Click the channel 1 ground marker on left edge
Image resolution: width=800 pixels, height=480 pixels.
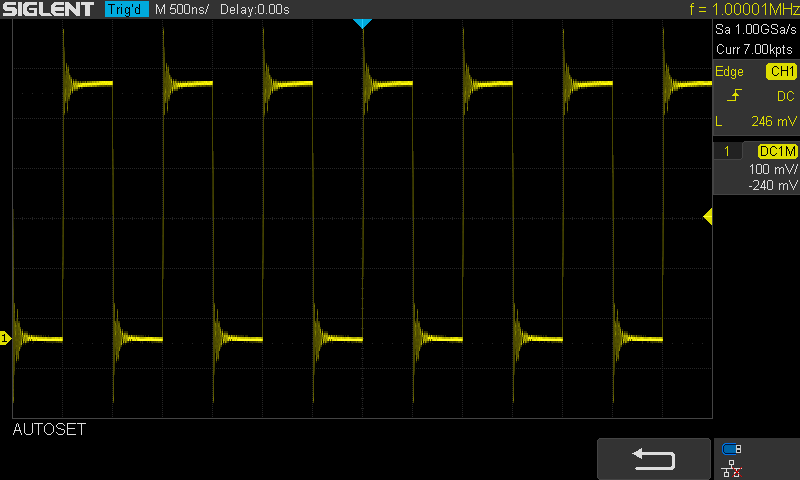coord(5,340)
